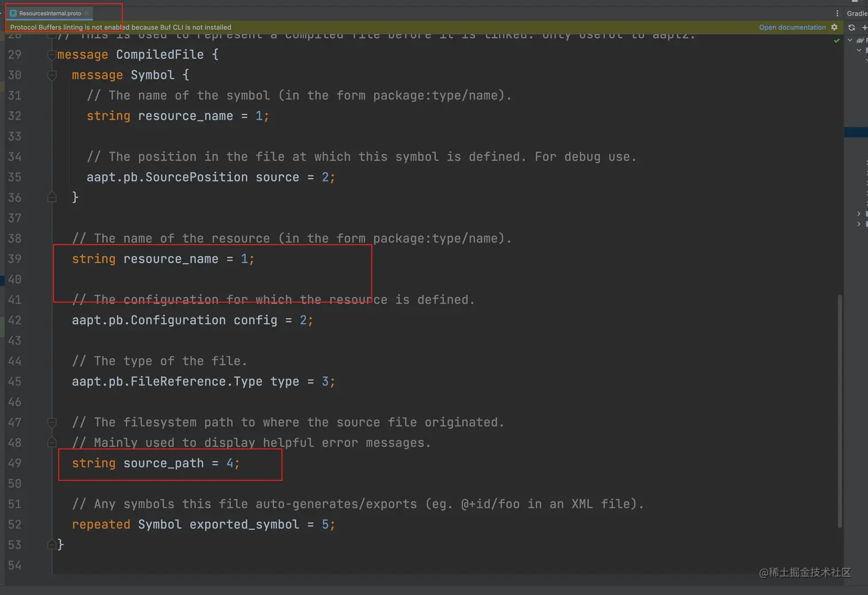Close the ResourcesInternal.proto tab
This screenshot has height=595, width=868.
(87, 13)
